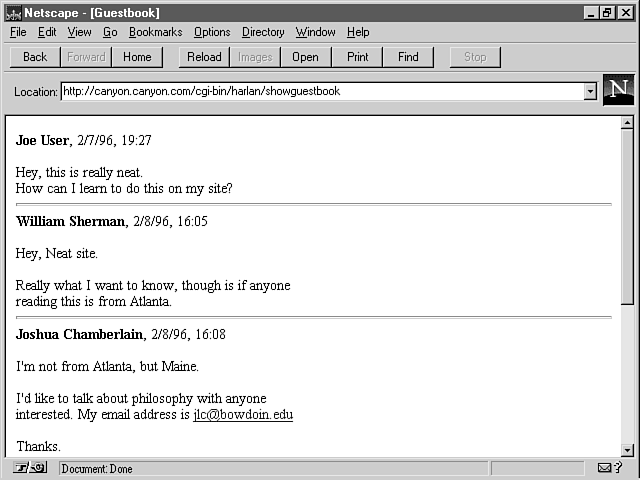Open the mail envelope icon in status bar

point(606,468)
